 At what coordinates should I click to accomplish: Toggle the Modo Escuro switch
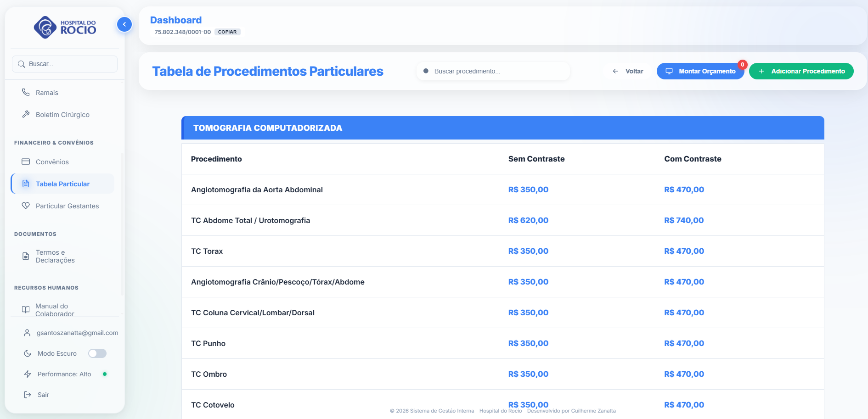[x=97, y=353]
